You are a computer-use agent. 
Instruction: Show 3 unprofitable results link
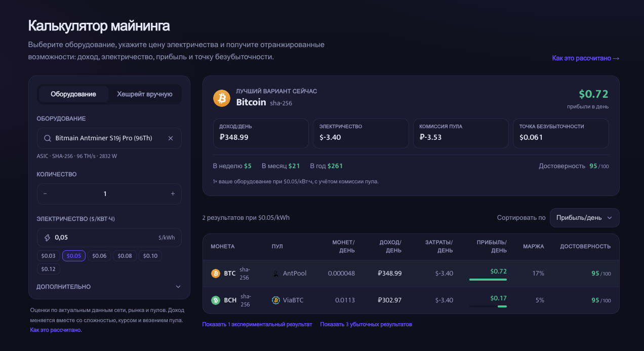click(366, 324)
